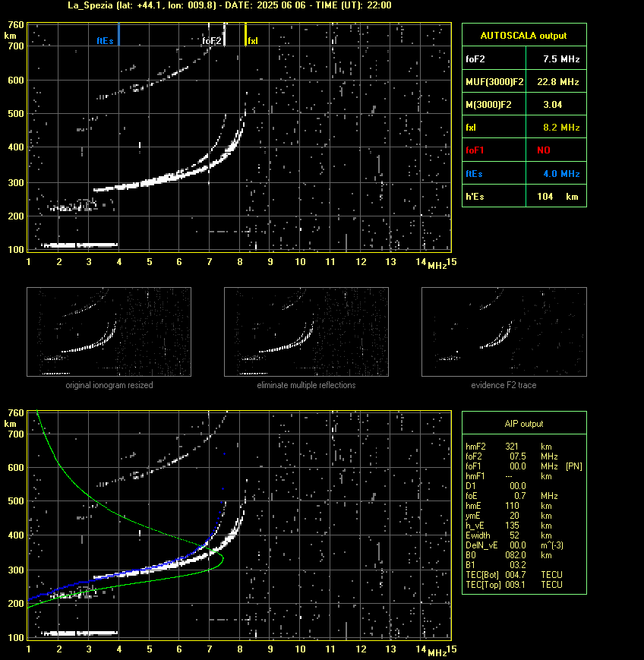Viewport: 644px width, 660px height.
Task: Click the MUF(3000)F2 22.8 MHz value
Action: (558, 82)
